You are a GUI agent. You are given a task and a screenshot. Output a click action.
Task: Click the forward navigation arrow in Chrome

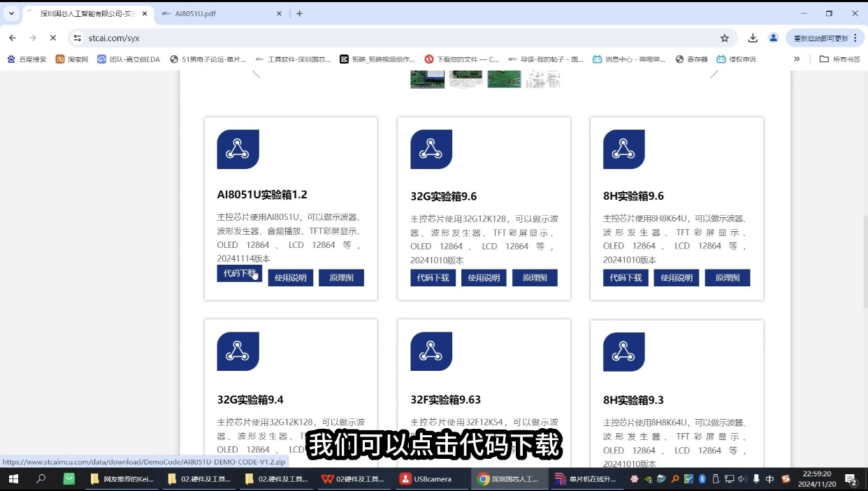click(32, 38)
